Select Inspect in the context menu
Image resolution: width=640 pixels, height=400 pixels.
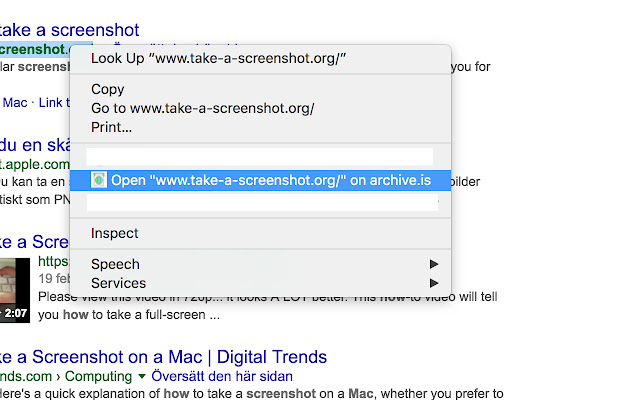(x=115, y=233)
